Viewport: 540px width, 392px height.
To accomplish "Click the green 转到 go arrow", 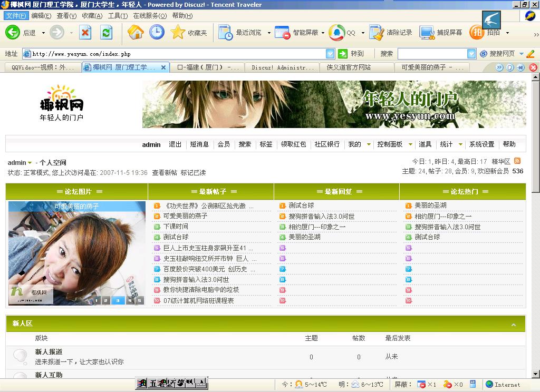I will pos(343,54).
